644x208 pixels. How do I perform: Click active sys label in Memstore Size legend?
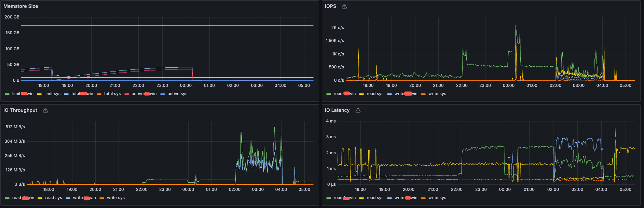pyautogui.click(x=177, y=94)
